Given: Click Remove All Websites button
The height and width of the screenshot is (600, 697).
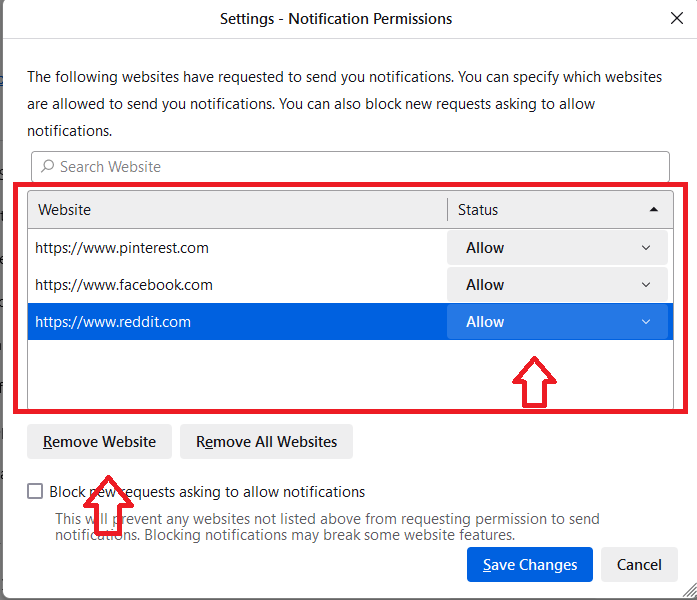Looking at the screenshot, I should [266, 441].
